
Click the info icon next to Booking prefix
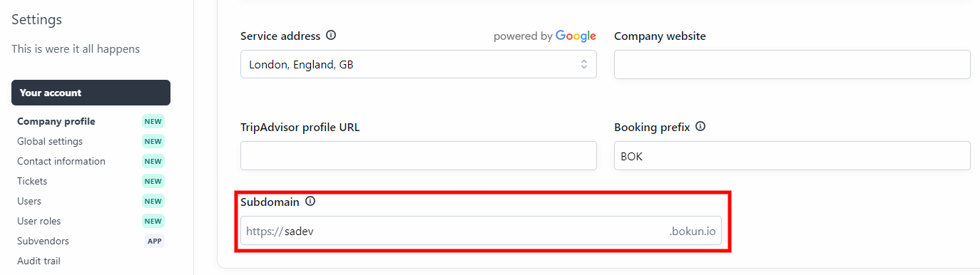pyautogui.click(x=700, y=127)
